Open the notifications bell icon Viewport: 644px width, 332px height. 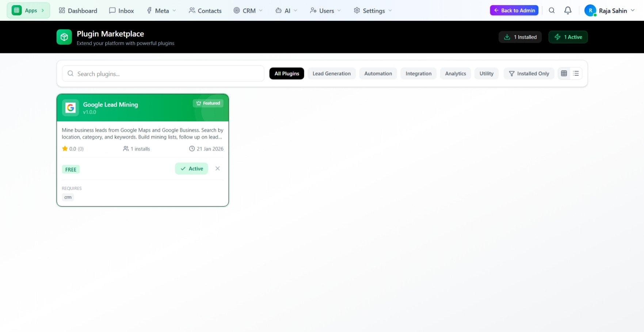tap(568, 10)
